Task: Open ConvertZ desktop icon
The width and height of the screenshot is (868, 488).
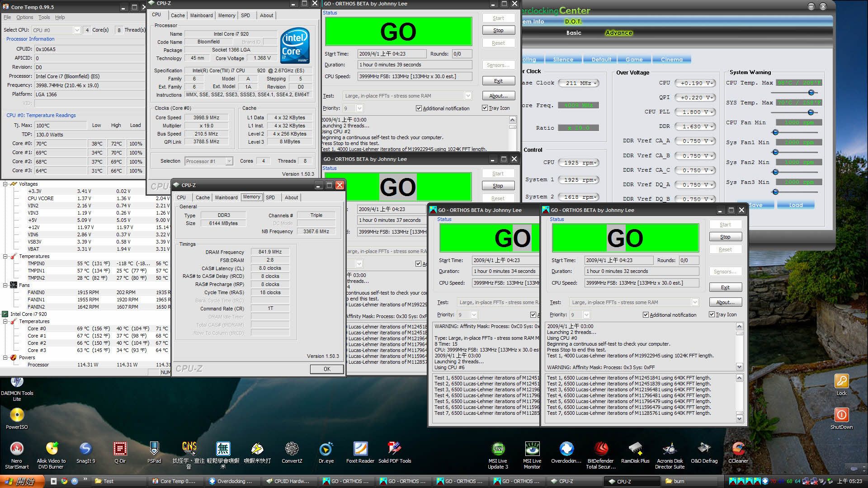Action: pos(292,452)
